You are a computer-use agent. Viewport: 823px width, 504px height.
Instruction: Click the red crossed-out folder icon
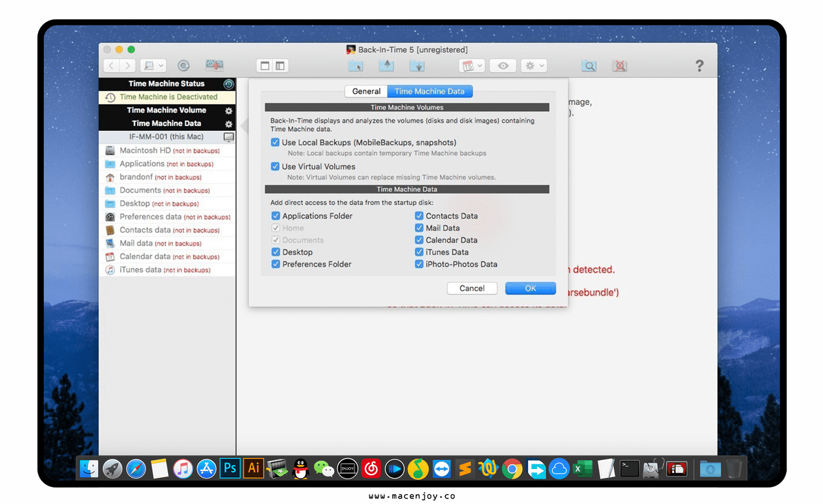620,66
